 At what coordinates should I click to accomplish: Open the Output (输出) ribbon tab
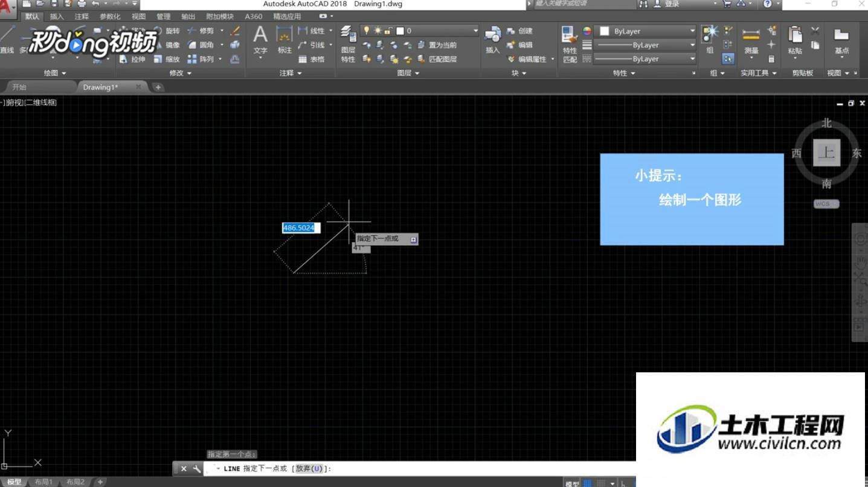188,17
